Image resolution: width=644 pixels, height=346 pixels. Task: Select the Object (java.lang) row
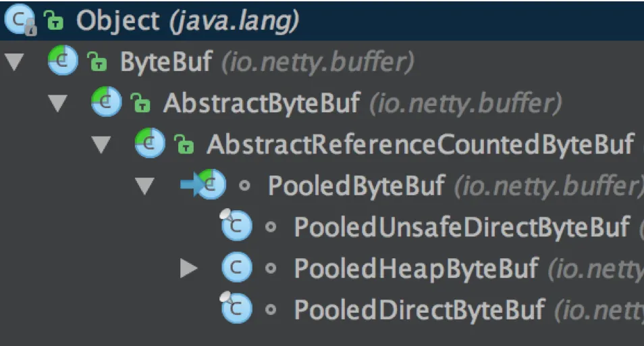click(322, 20)
